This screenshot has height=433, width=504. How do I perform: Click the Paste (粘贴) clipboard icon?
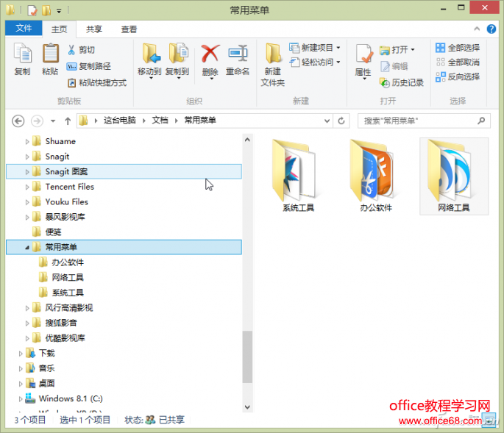(50, 53)
